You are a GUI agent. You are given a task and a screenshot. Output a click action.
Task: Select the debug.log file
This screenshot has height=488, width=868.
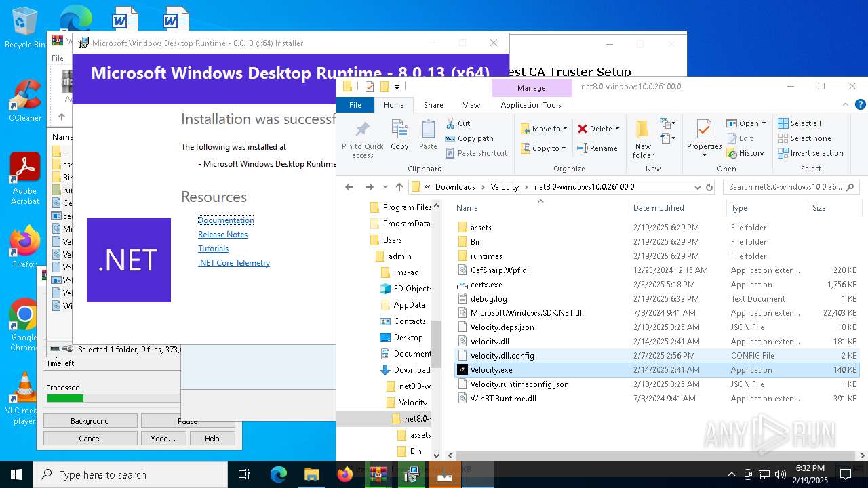656,299
